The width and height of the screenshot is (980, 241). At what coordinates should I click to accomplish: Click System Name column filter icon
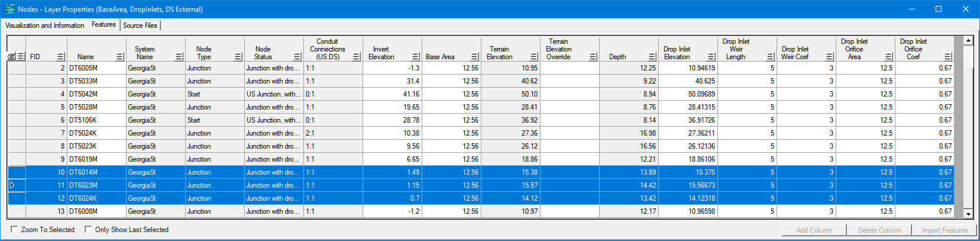(x=179, y=57)
